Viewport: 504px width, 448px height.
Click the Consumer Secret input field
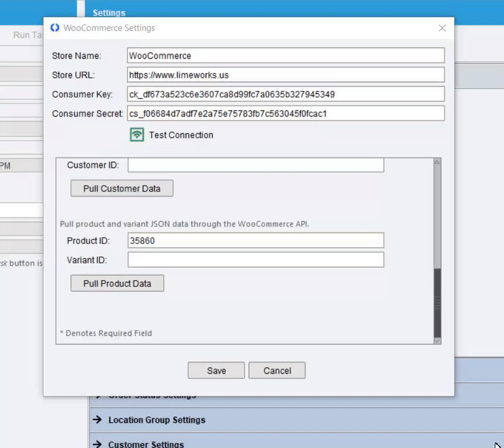click(x=286, y=113)
